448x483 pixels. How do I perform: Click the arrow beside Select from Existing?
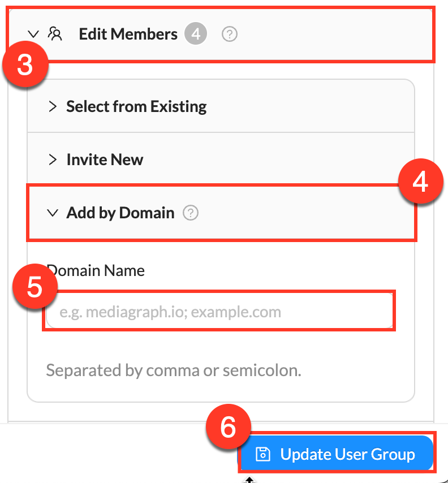point(52,106)
